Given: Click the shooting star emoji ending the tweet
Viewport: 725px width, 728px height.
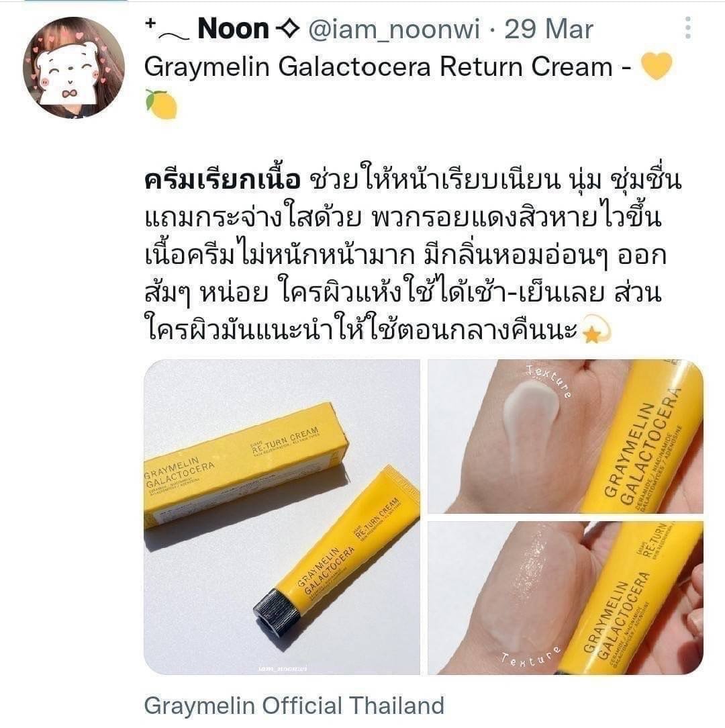Looking at the screenshot, I should (x=596, y=330).
